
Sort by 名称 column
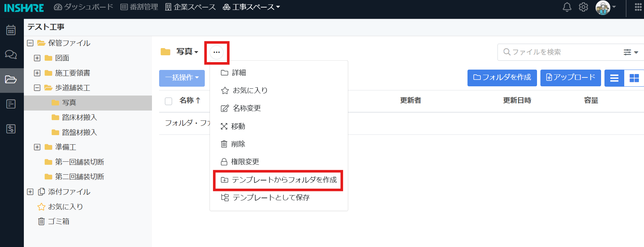click(190, 100)
